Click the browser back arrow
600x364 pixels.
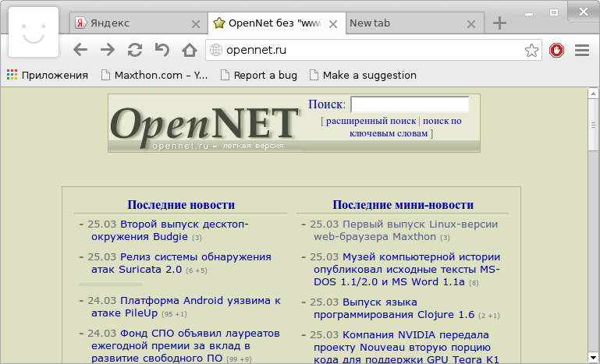pos(80,50)
